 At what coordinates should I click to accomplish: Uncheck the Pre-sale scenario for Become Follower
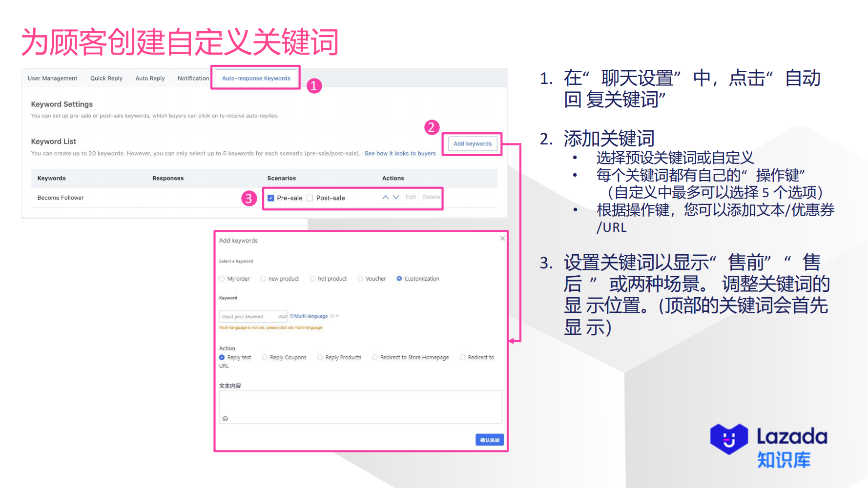pos(271,198)
